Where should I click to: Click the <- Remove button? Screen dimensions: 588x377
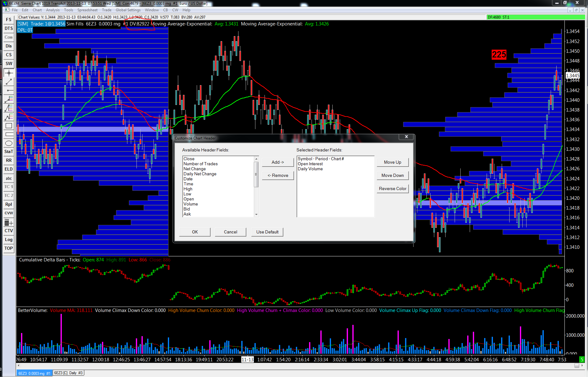tap(278, 175)
